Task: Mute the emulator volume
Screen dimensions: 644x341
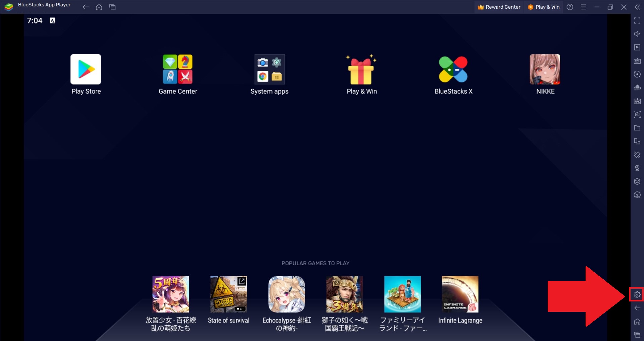Action: 637,34
